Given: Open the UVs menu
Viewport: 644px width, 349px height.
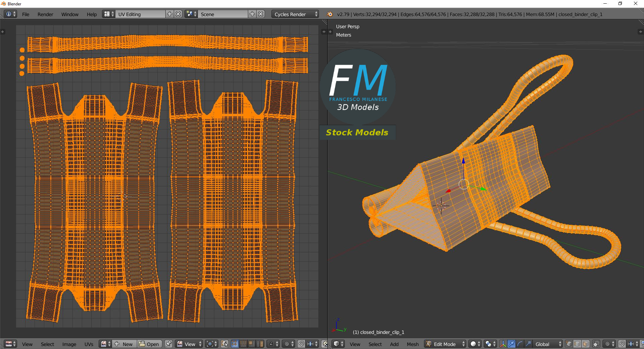Looking at the screenshot, I should [89, 344].
